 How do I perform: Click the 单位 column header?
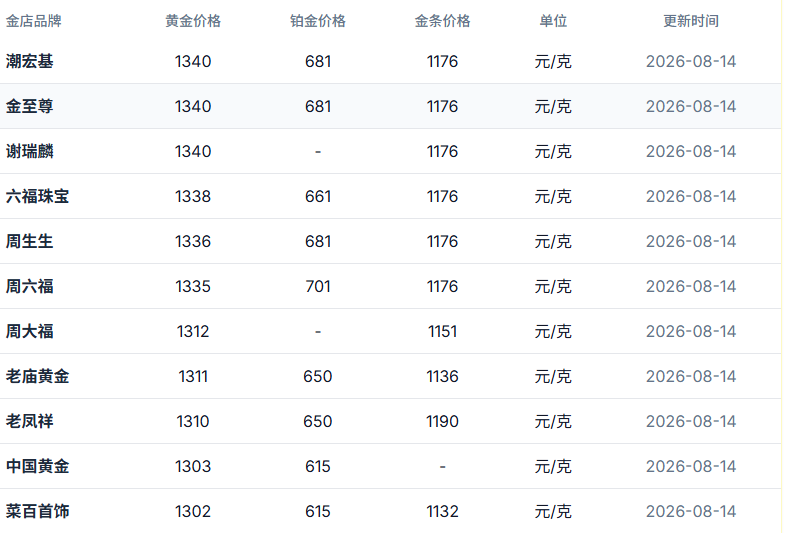[x=553, y=21]
